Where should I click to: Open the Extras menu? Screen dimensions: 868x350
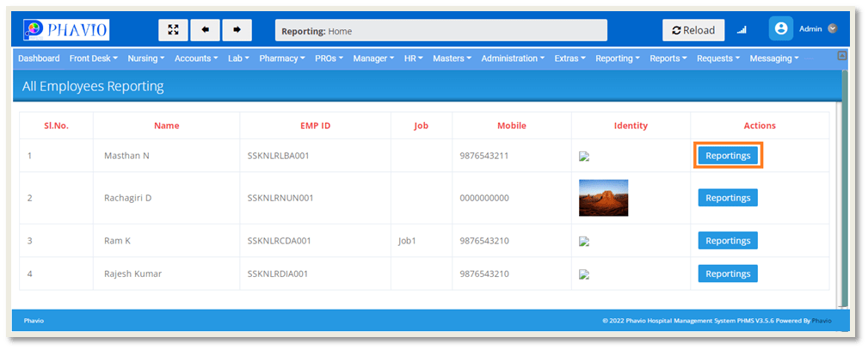pyautogui.click(x=570, y=58)
